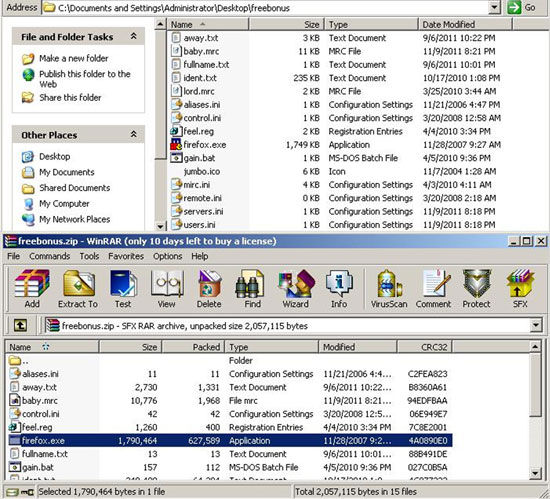
Task: Click the Explorer file list scroll up arrow
Action: click(160, 24)
